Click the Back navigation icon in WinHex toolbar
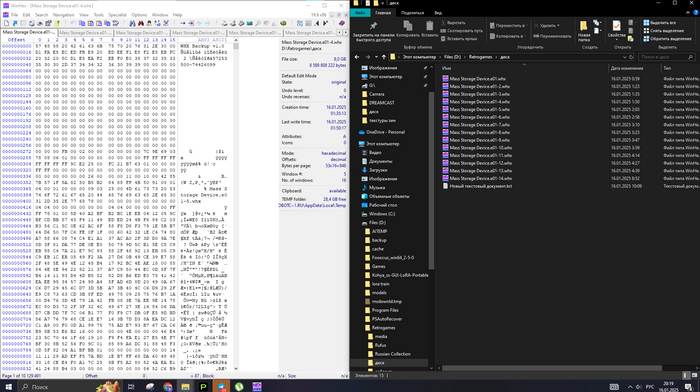The image size is (700, 392). tap(199, 23)
